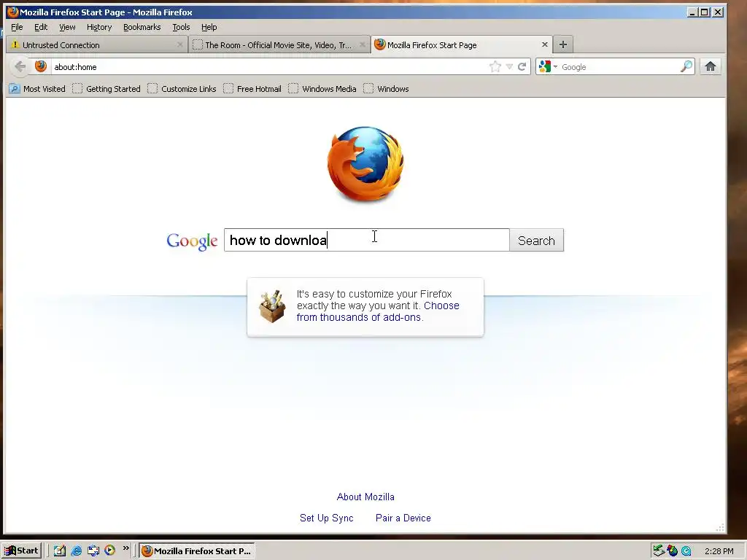Open the Edit menu
The image size is (747, 560).
(x=41, y=27)
